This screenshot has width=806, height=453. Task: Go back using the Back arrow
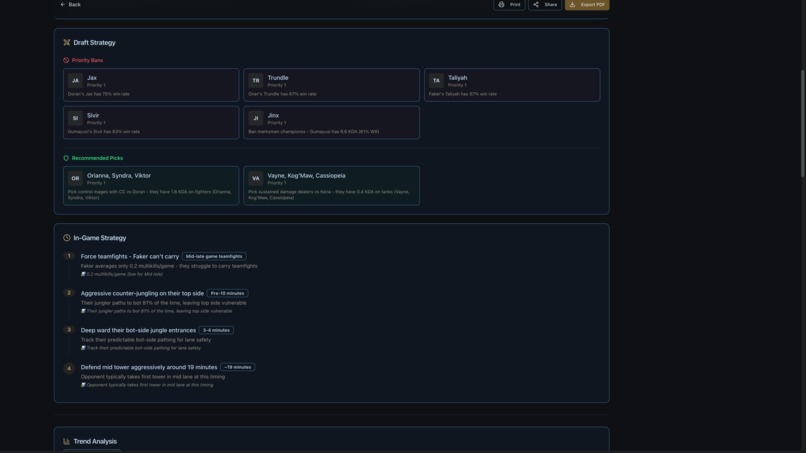click(70, 5)
